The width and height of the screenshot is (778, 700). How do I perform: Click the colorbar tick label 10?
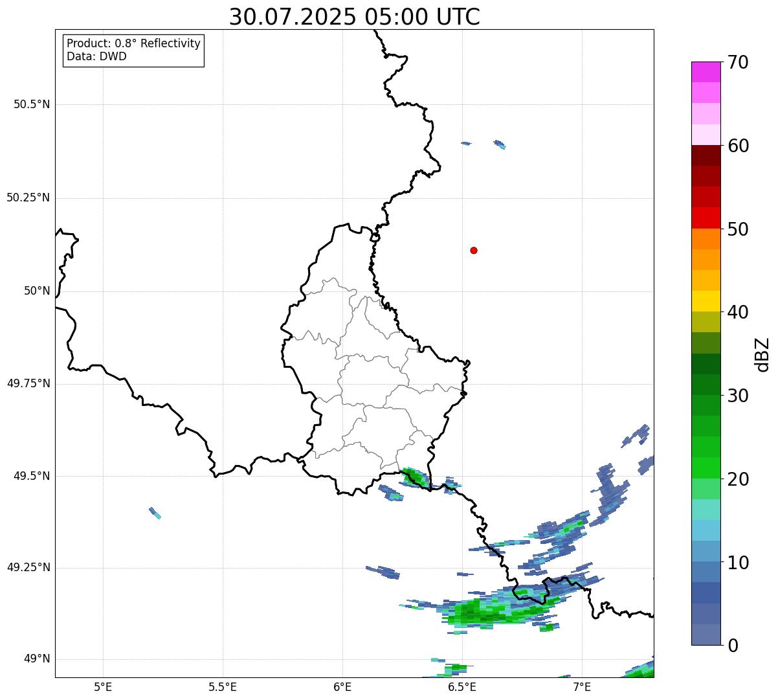tap(738, 563)
